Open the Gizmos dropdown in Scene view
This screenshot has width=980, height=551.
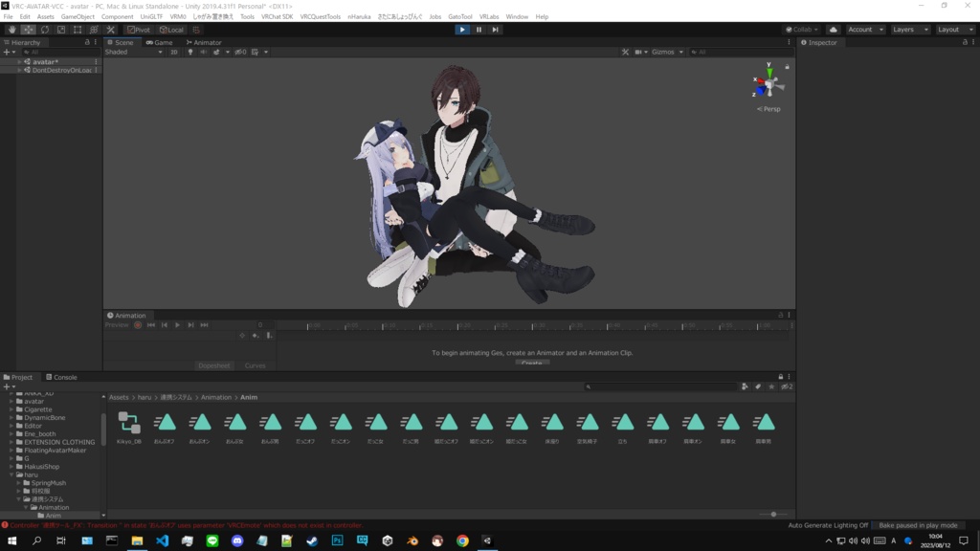click(x=666, y=52)
